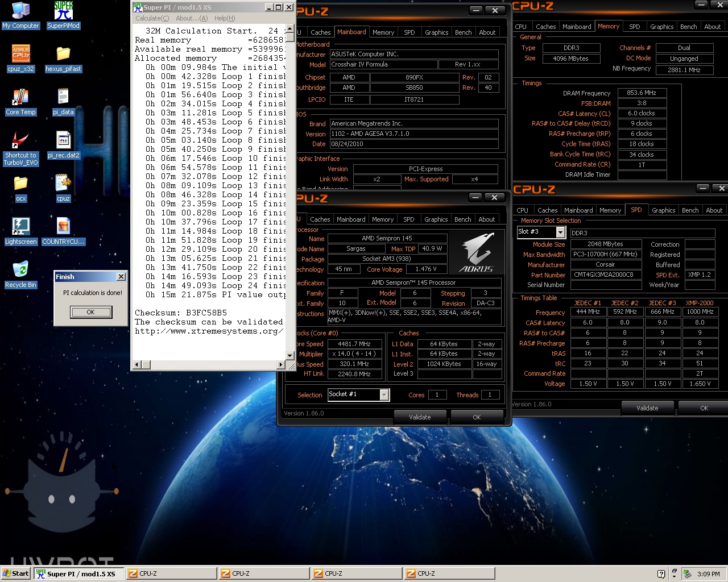Select SPD tab in Memory CPU-Z window

click(634, 27)
